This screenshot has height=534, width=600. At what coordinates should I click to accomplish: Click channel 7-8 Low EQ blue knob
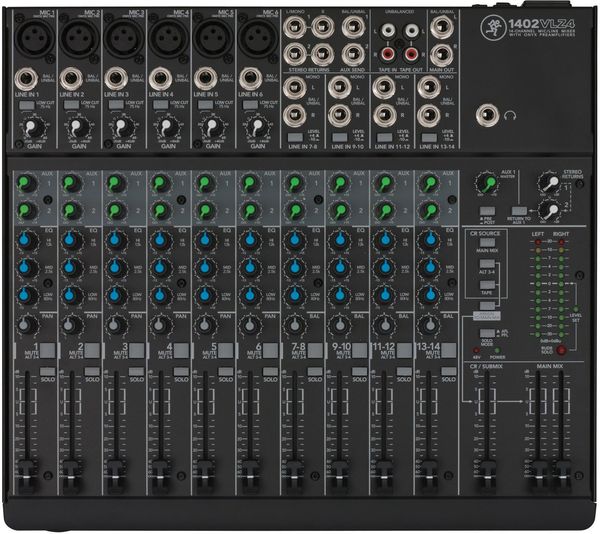pyautogui.click(x=295, y=295)
